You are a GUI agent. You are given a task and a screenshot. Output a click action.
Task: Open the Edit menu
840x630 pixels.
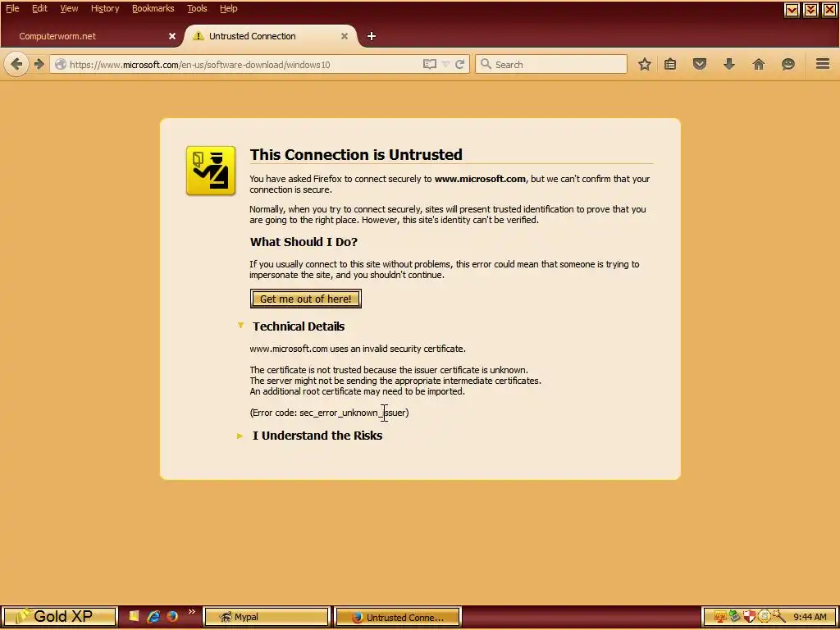(x=39, y=8)
